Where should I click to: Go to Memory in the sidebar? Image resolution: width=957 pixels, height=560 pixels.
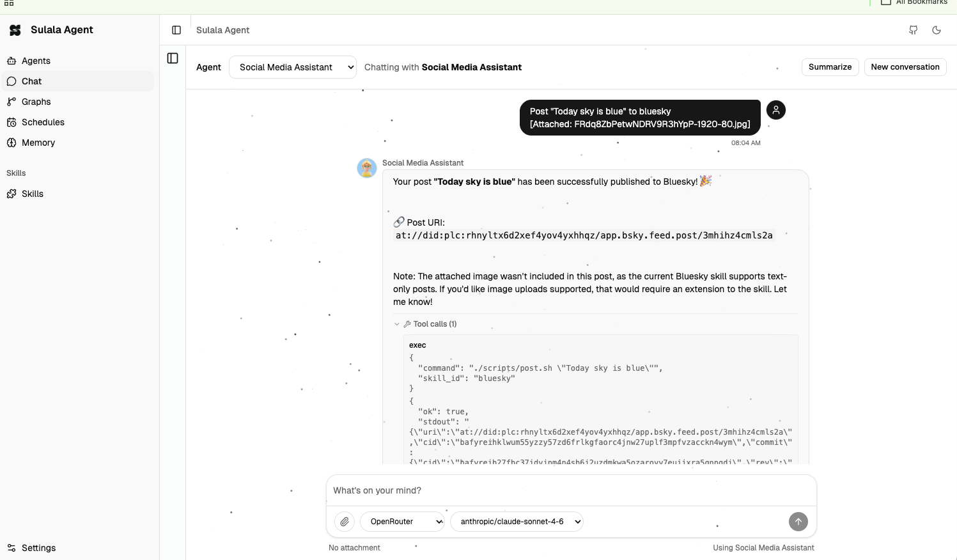click(x=77, y=143)
